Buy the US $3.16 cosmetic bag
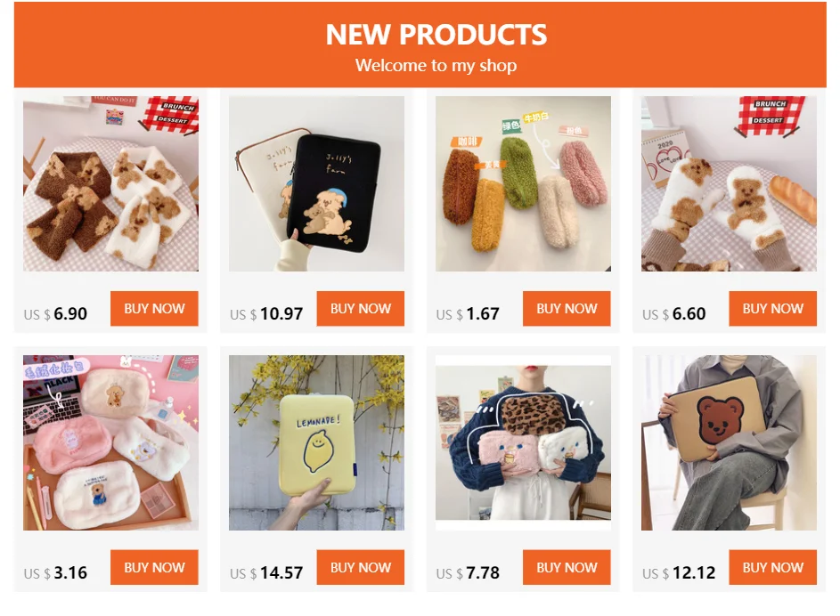The height and width of the screenshot is (616, 840). coord(154,567)
